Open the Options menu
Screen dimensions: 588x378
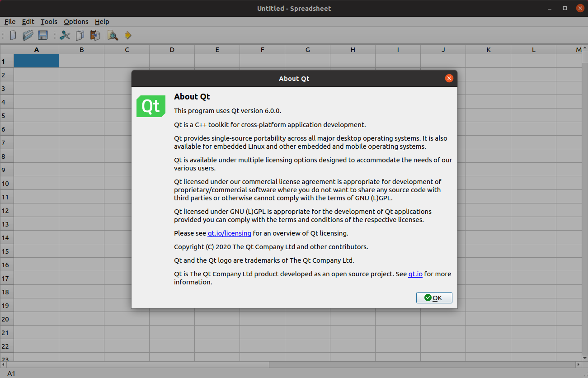[x=76, y=22]
